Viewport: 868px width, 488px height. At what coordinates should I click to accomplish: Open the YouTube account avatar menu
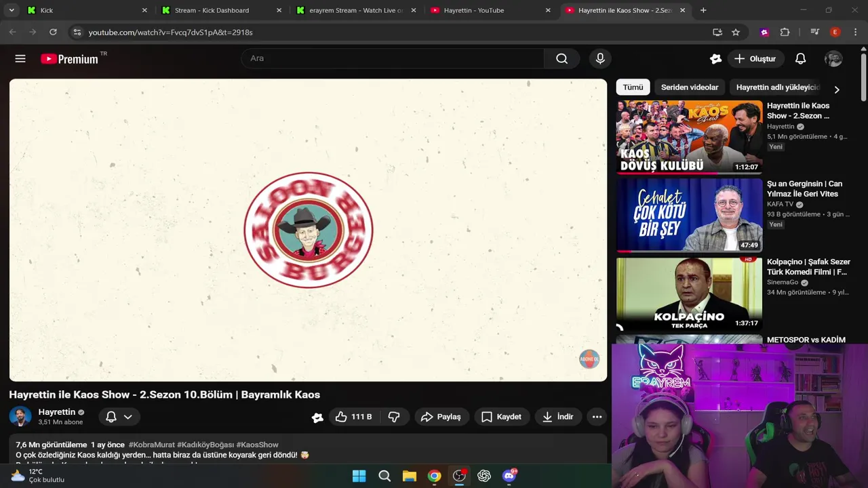click(x=833, y=59)
